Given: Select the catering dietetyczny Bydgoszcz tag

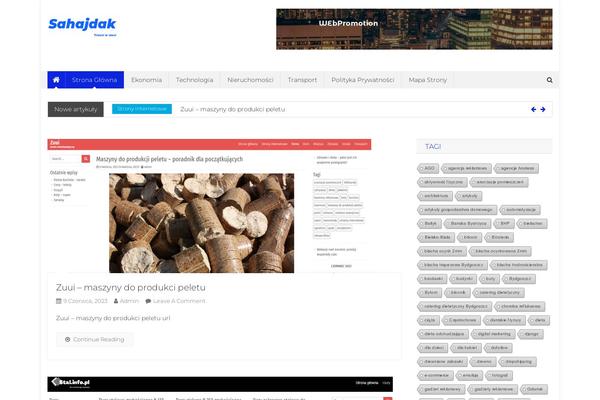Looking at the screenshot, I should tap(455, 306).
